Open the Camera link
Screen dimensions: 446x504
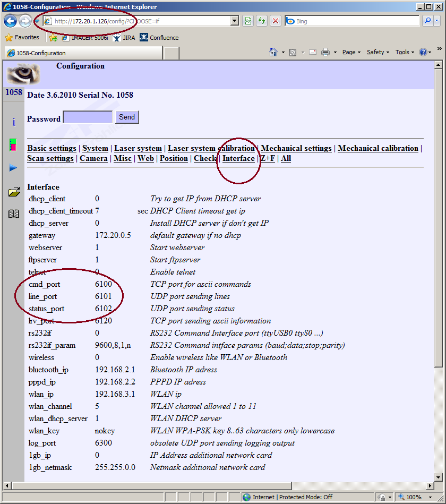(x=93, y=158)
